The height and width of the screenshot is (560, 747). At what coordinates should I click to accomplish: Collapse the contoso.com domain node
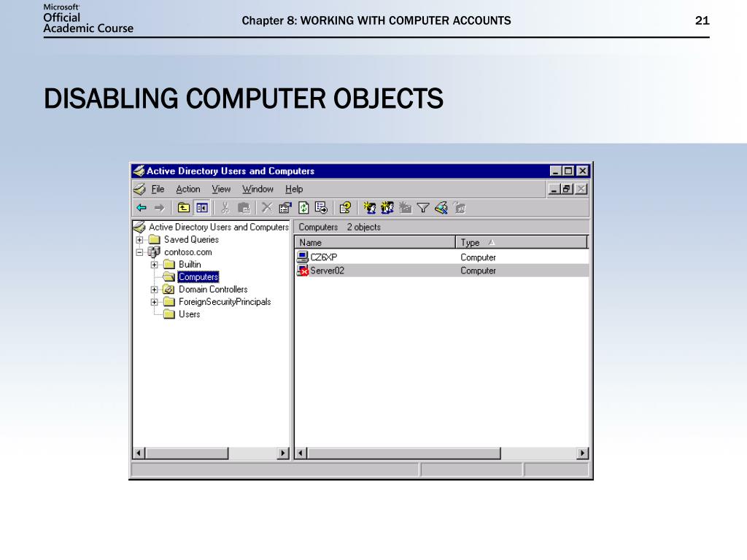(139, 252)
